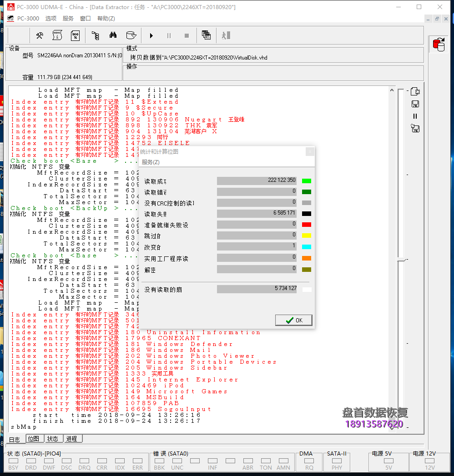
Task: Click the green swatch next to 读取成功
Action: (x=306, y=180)
